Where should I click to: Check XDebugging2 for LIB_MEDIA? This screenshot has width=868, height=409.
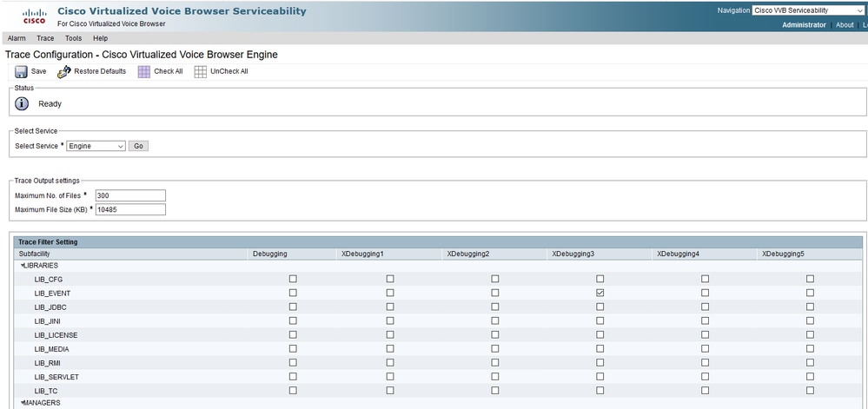[x=495, y=349]
